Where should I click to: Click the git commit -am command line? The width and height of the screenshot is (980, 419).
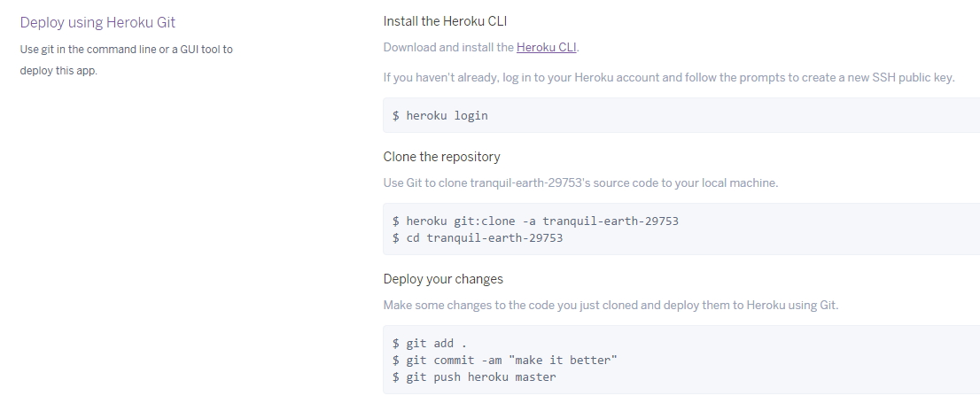click(x=505, y=361)
